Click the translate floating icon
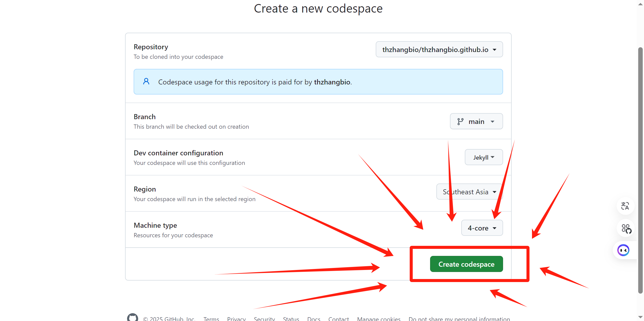The height and width of the screenshot is (321, 644). click(625, 206)
